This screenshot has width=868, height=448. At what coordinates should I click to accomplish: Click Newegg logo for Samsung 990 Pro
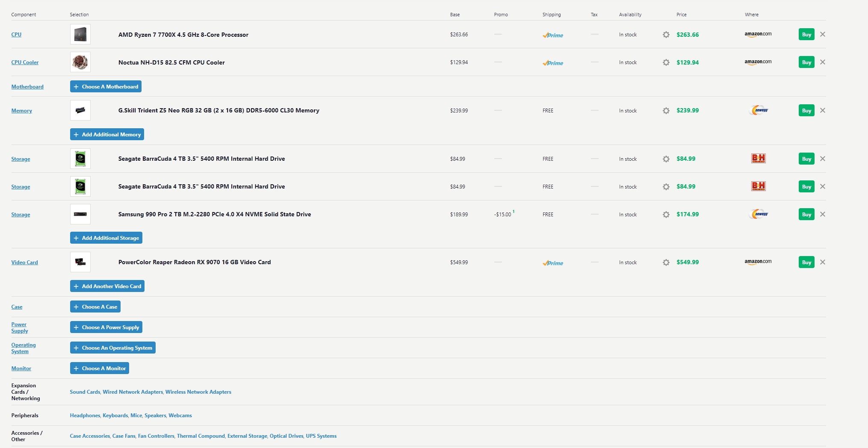[759, 214]
